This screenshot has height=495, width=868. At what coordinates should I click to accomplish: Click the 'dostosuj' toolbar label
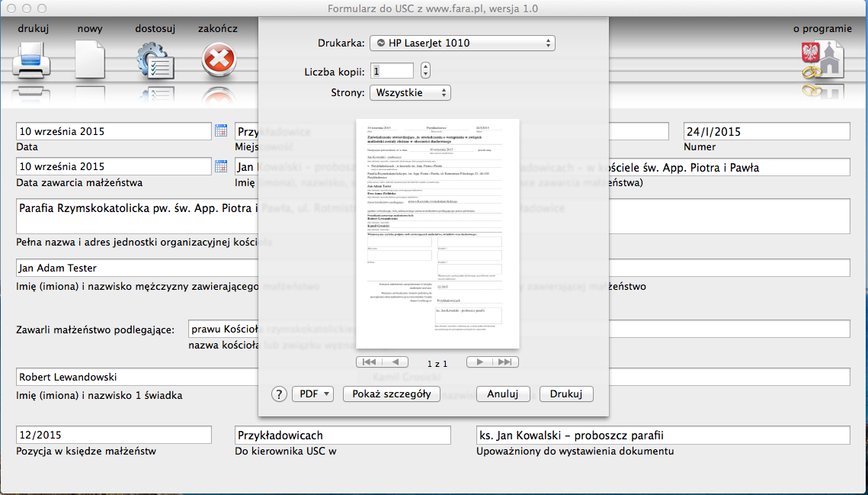[x=155, y=29]
